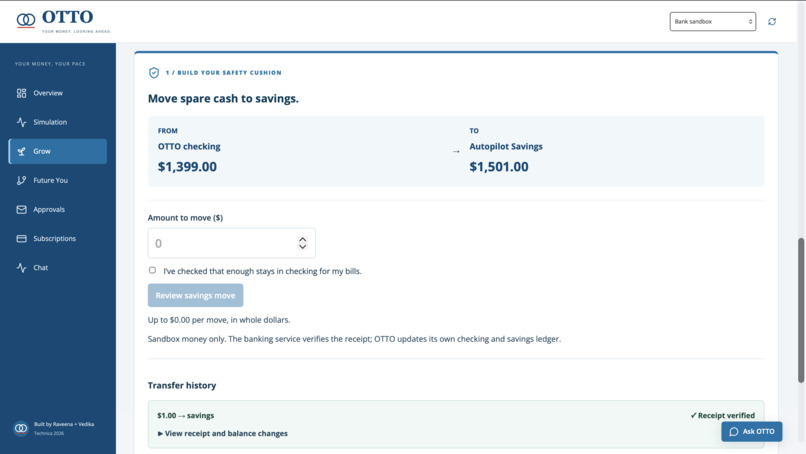
Task: Click the Subscriptions card icon
Action: pos(21,239)
